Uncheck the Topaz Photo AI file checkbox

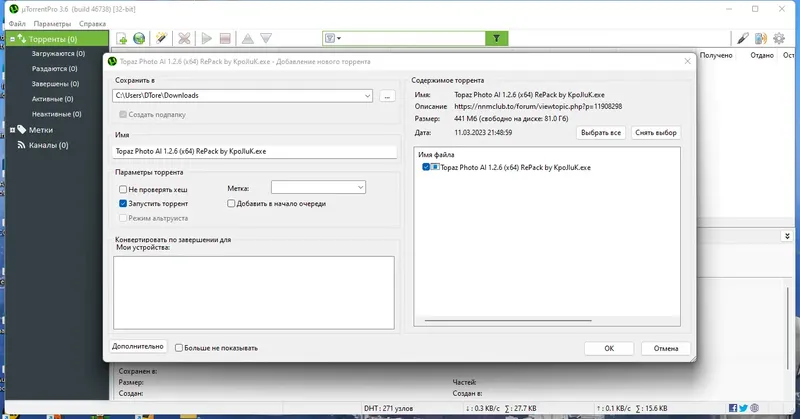426,167
